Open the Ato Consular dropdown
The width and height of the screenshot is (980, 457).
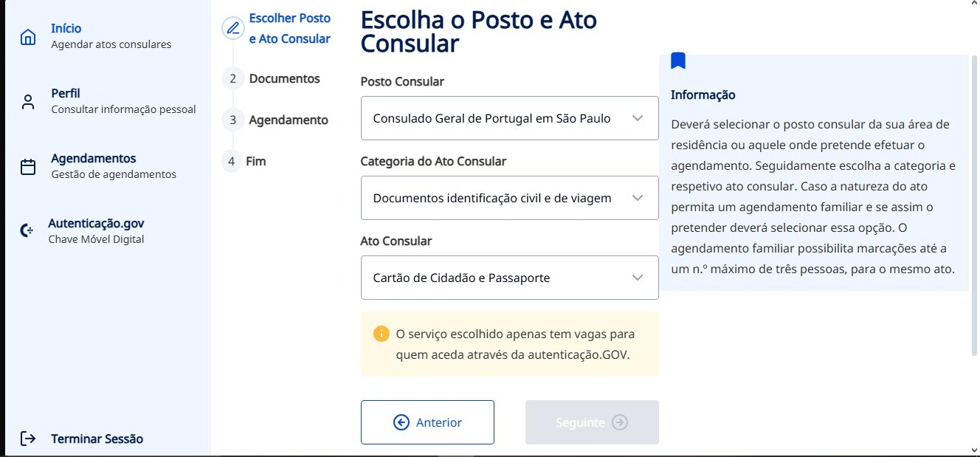[x=509, y=278]
